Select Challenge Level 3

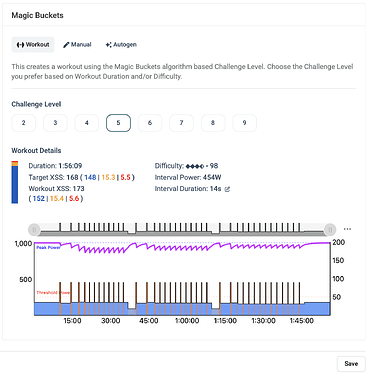click(x=55, y=123)
